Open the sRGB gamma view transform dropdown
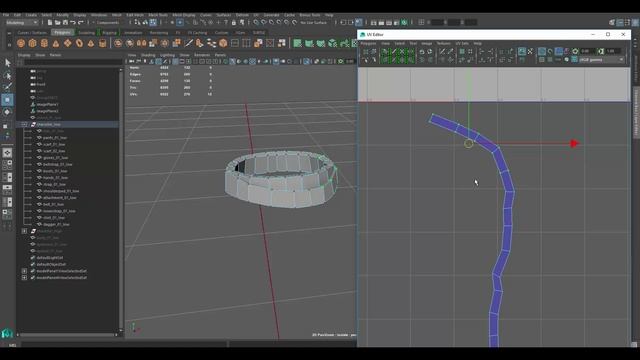 tap(602, 60)
